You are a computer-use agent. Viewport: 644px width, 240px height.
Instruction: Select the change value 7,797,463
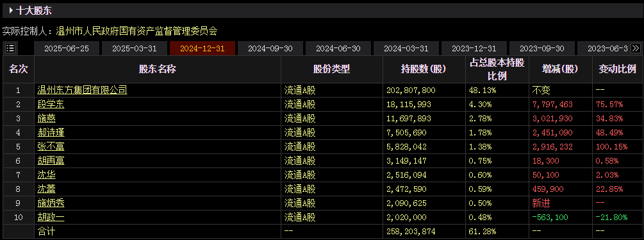coord(552,105)
